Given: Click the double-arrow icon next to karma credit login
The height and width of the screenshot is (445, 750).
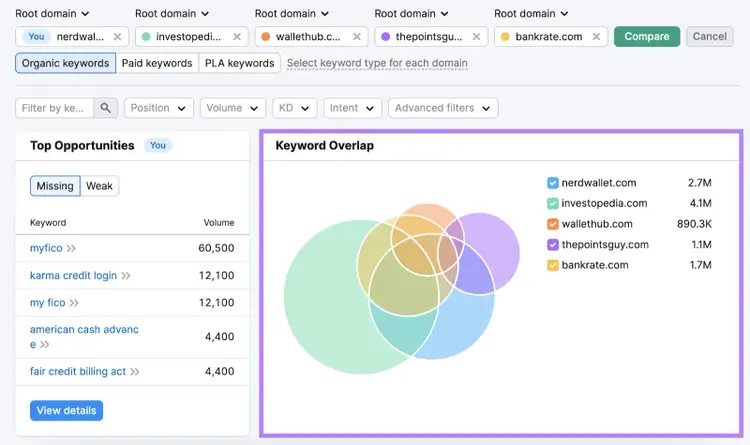Looking at the screenshot, I should (126, 276).
